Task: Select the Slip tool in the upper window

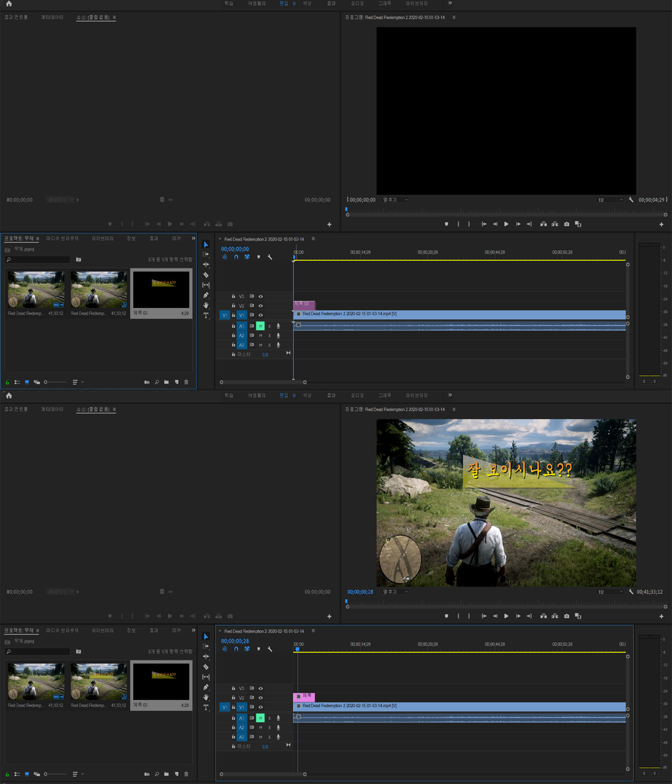Action: (206, 285)
